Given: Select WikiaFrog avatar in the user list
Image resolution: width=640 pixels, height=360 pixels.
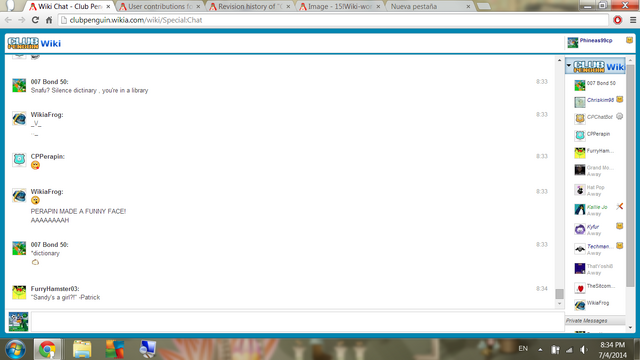Looking at the screenshot, I should (x=580, y=305).
